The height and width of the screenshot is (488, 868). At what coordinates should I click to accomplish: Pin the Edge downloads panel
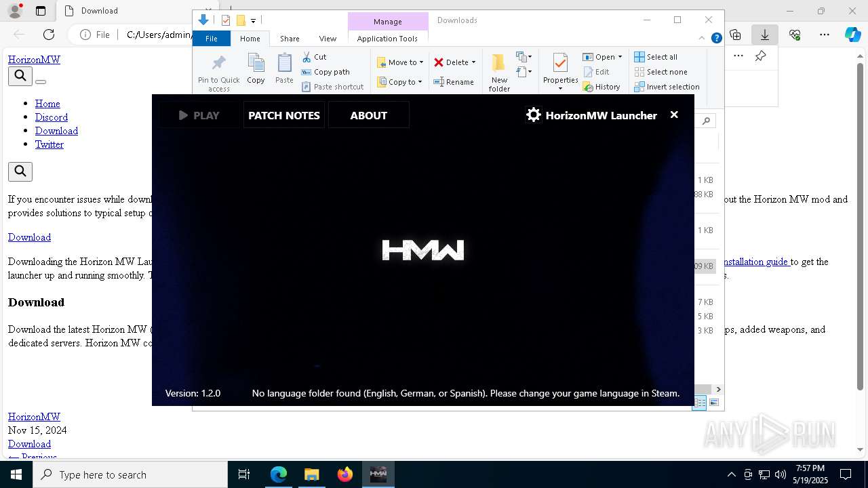point(760,56)
